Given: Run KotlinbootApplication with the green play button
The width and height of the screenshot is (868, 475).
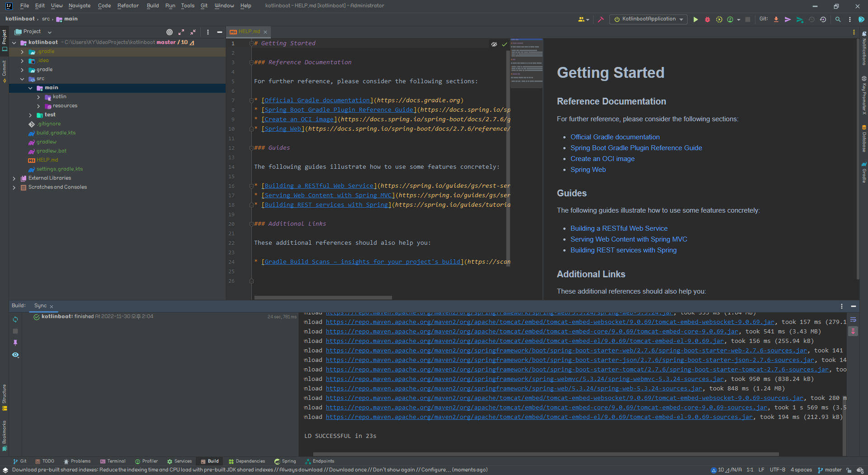Looking at the screenshot, I should coord(695,19).
